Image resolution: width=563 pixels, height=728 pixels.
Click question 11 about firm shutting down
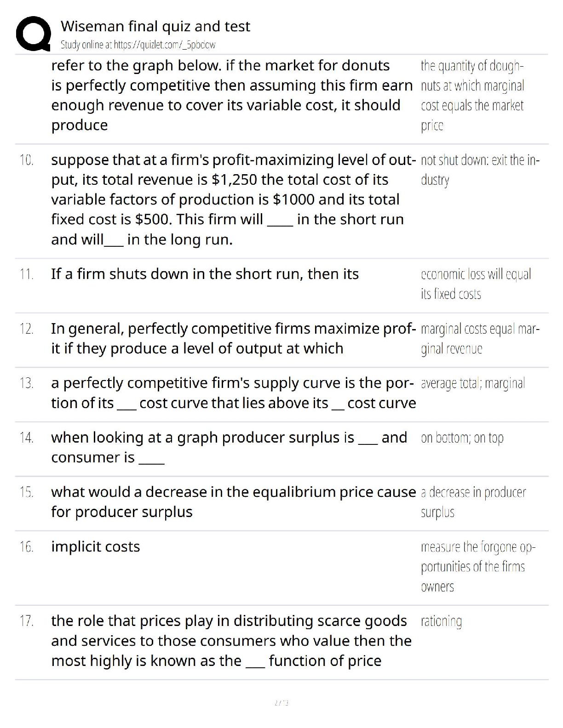205,274
